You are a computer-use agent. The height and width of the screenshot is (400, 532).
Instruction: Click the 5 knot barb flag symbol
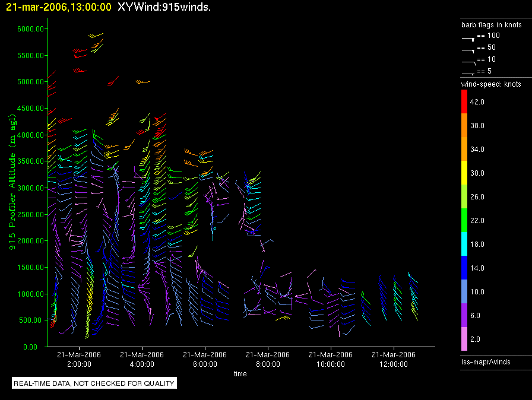468,74
